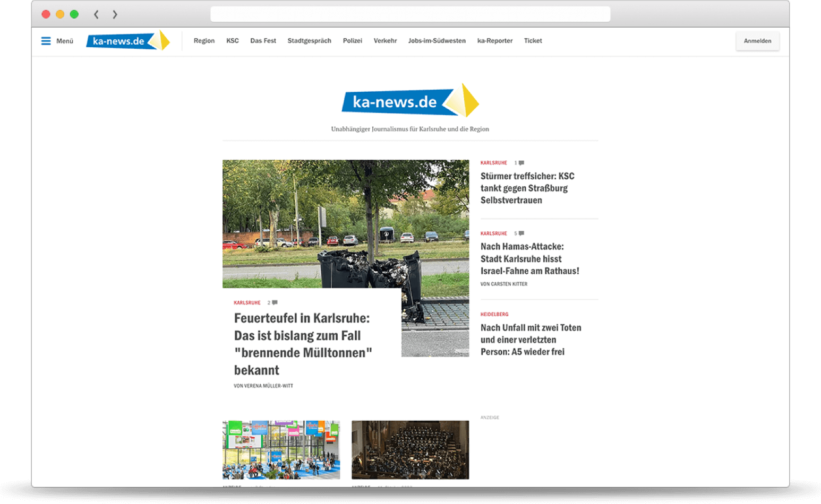
Task: Click the large ka-news.de logo on the page
Action: (x=409, y=101)
